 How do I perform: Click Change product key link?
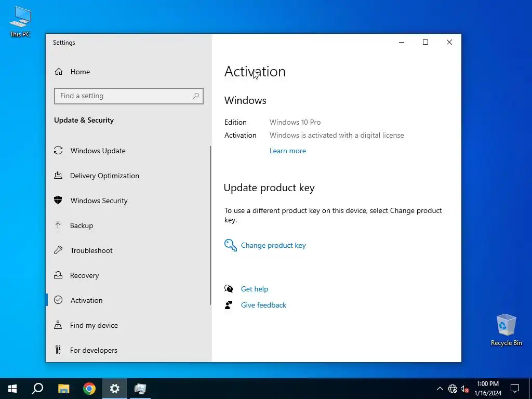pyautogui.click(x=273, y=245)
